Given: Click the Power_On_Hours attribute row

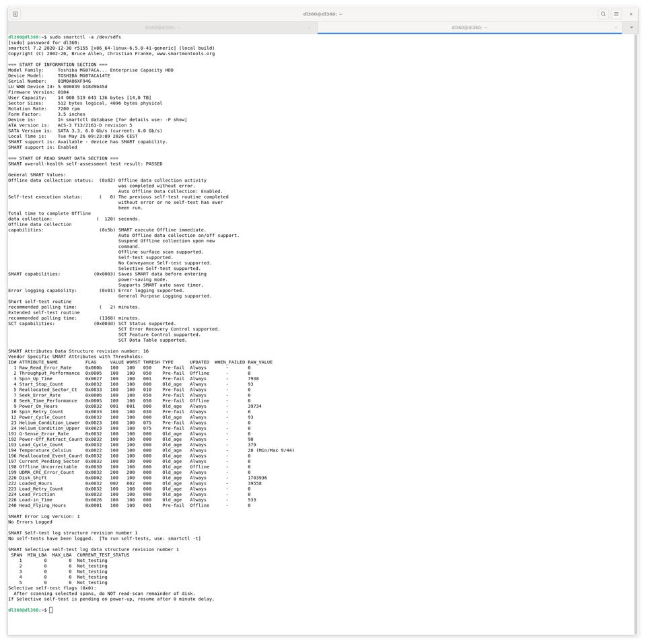Looking at the screenshot, I should tap(135, 406).
